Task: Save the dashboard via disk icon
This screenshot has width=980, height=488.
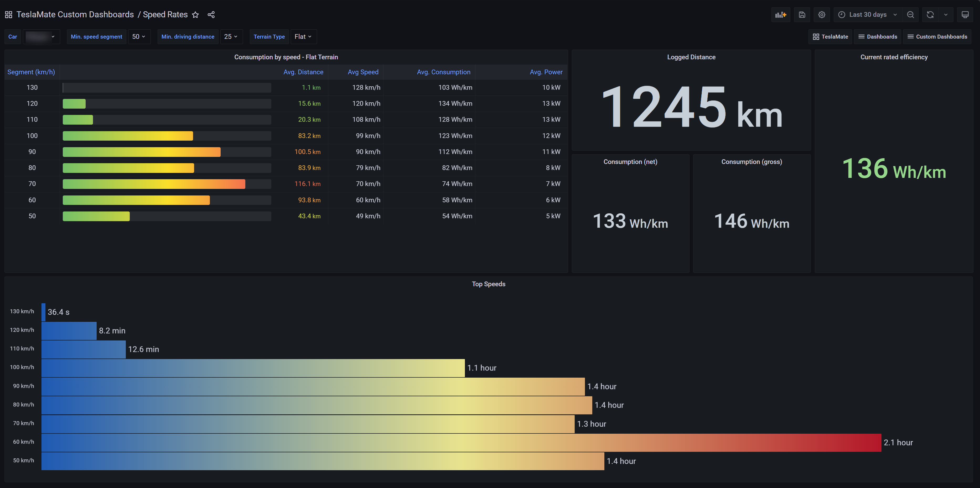Action: pyautogui.click(x=802, y=15)
